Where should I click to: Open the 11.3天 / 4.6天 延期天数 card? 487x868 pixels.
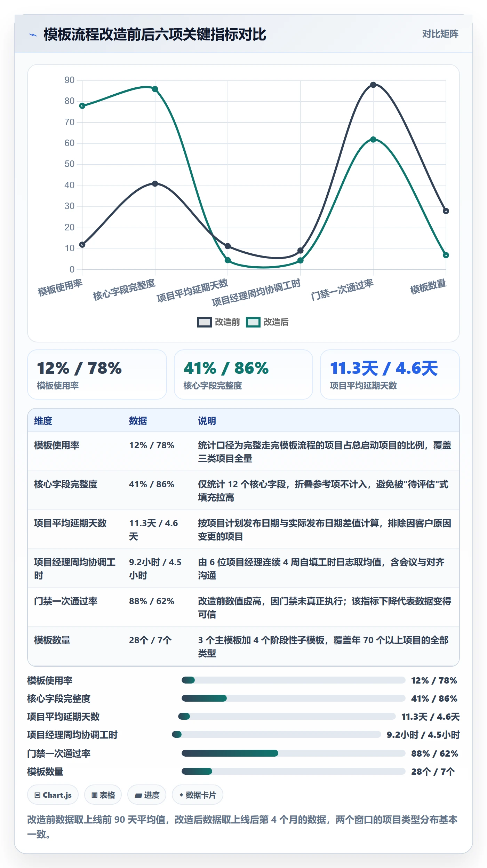click(x=390, y=374)
